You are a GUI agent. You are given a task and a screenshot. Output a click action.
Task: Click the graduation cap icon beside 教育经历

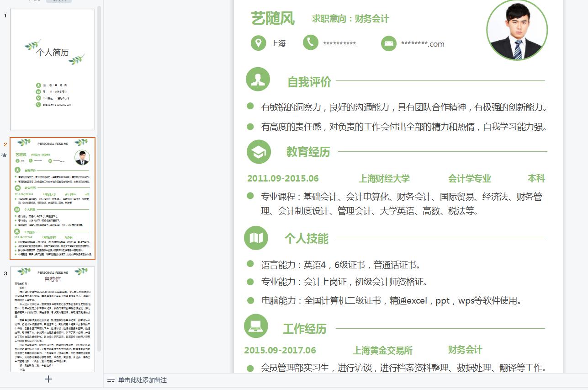pos(258,151)
